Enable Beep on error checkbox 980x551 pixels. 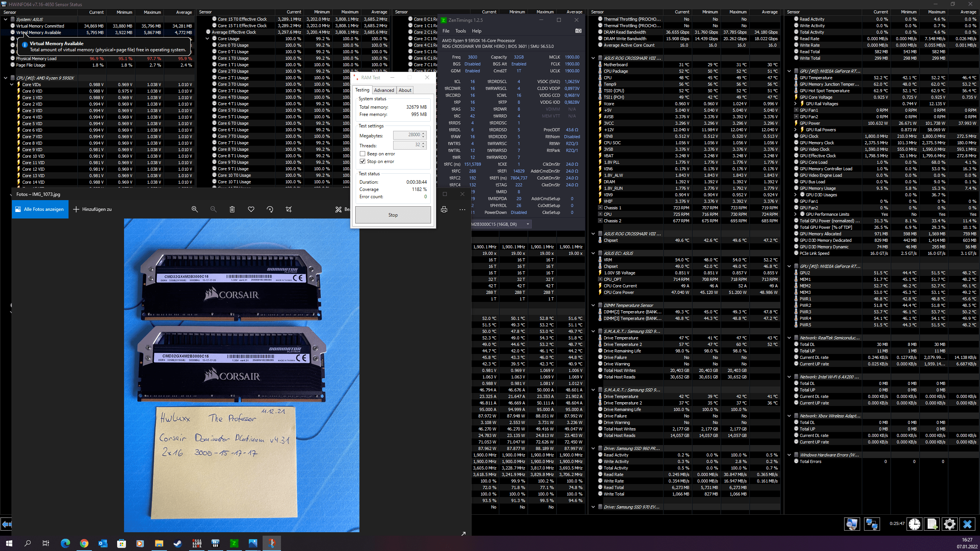[363, 154]
